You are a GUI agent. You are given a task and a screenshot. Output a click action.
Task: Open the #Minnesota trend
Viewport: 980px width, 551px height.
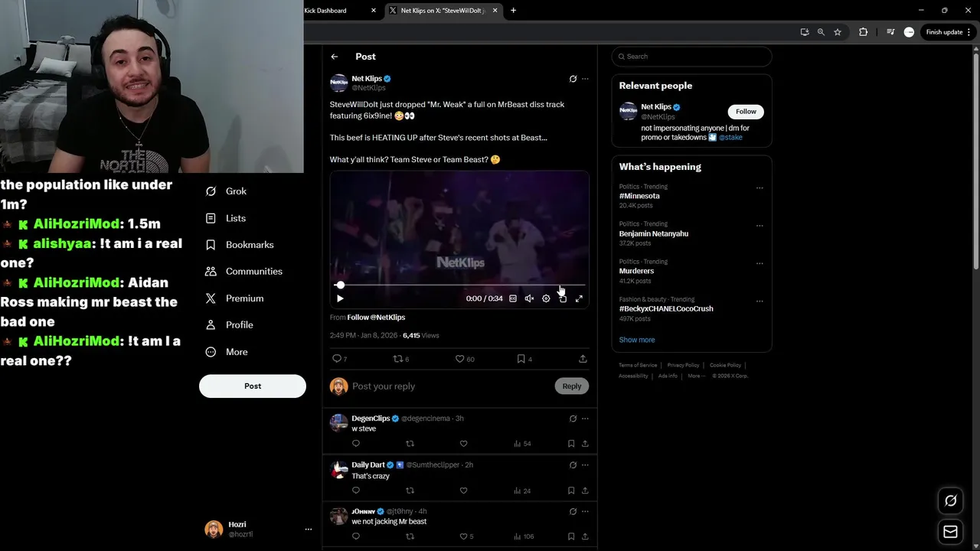click(639, 196)
